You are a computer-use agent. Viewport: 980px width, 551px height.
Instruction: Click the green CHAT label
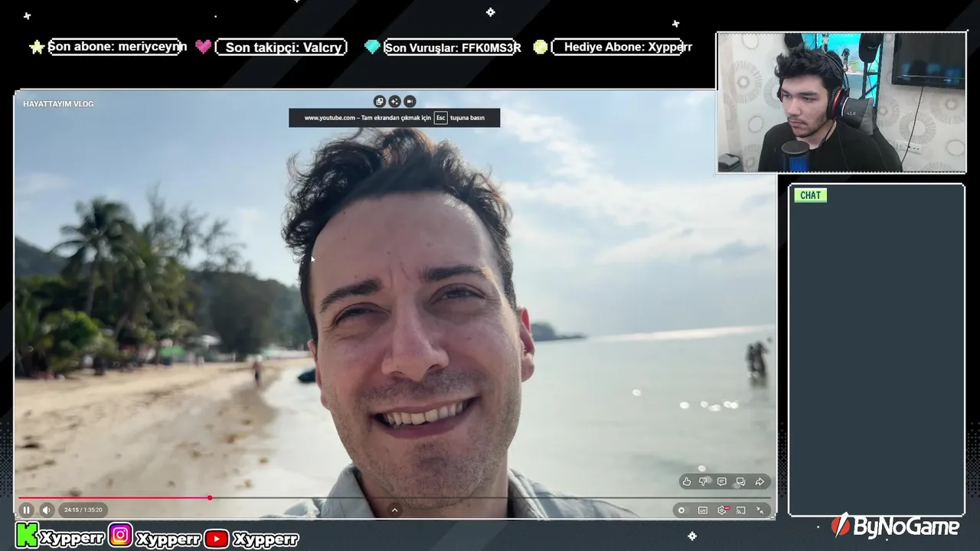[810, 195]
